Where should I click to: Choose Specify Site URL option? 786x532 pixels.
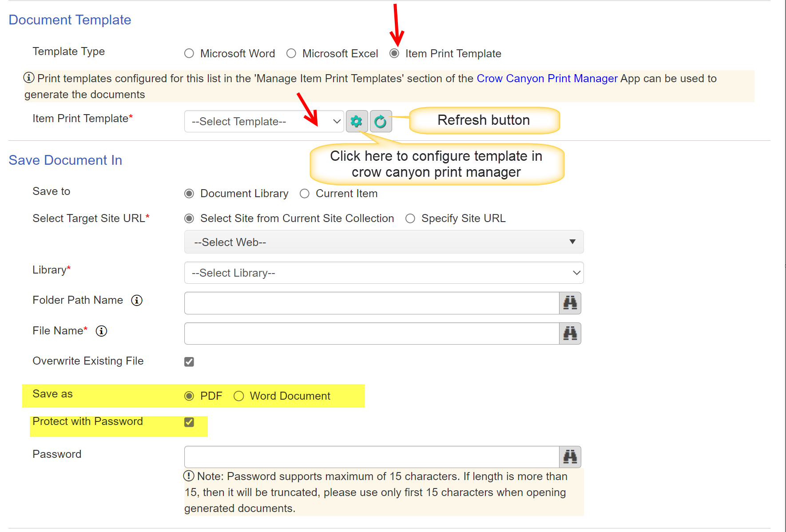pos(410,218)
